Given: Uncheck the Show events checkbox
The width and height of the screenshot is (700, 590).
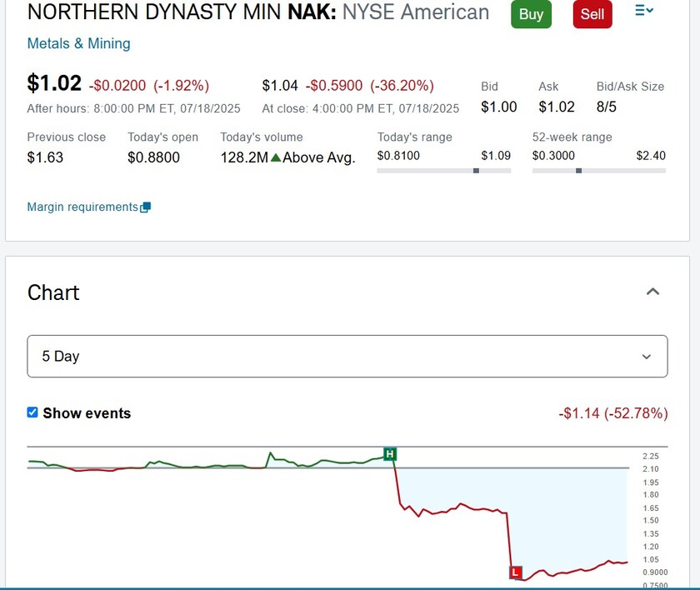Looking at the screenshot, I should click(32, 412).
